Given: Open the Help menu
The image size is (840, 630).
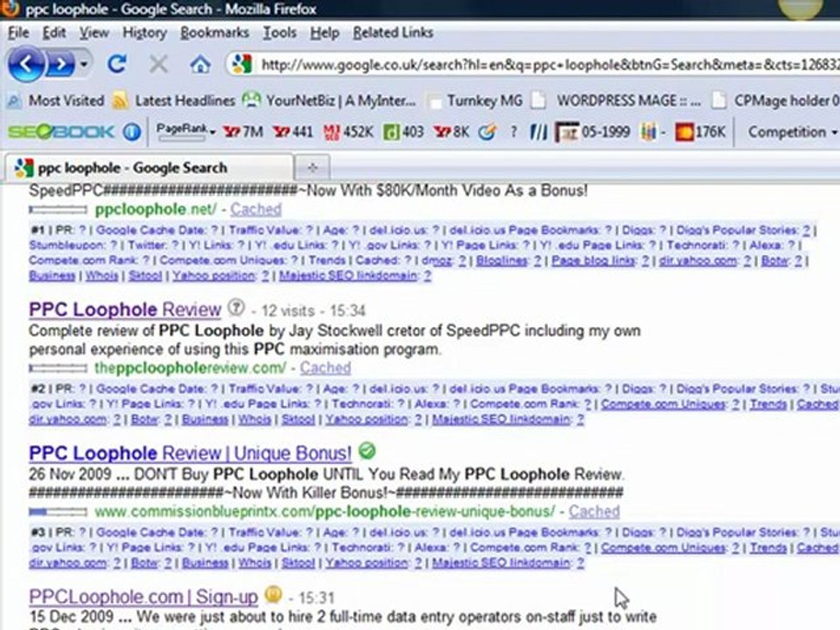Looking at the screenshot, I should (x=325, y=32).
